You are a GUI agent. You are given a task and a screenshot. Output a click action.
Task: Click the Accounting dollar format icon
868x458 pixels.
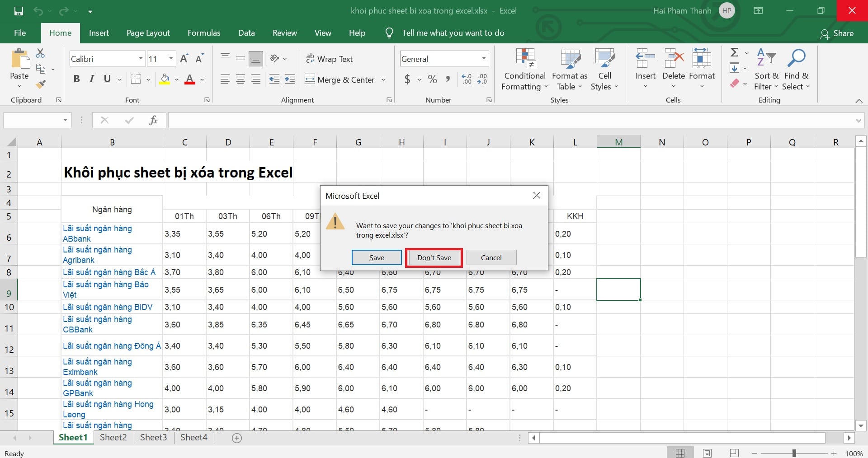407,79
